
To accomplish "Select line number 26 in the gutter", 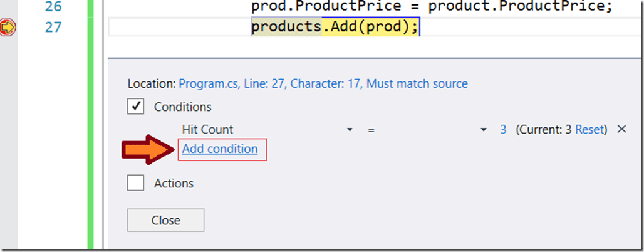I will click(x=53, y=8).
